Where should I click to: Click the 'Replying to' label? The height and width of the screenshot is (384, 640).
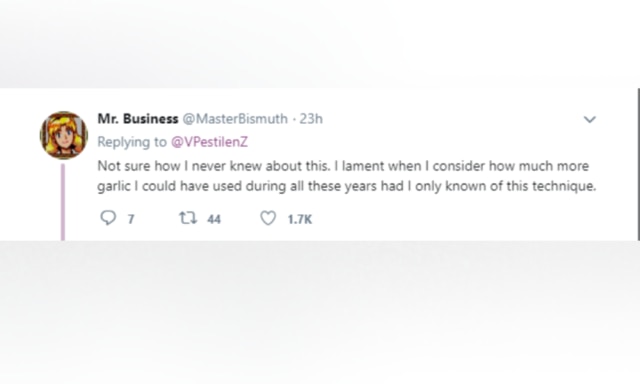(132, 142)
